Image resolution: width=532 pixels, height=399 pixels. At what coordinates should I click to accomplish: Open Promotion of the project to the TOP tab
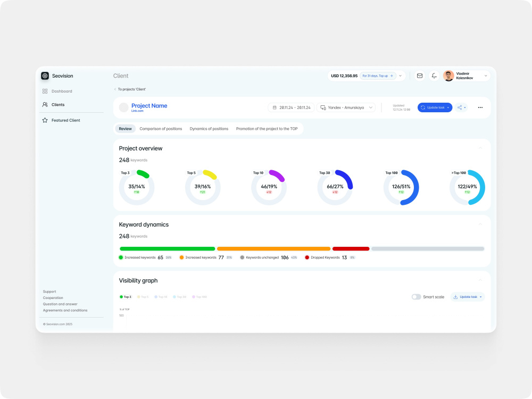(267, 129)
